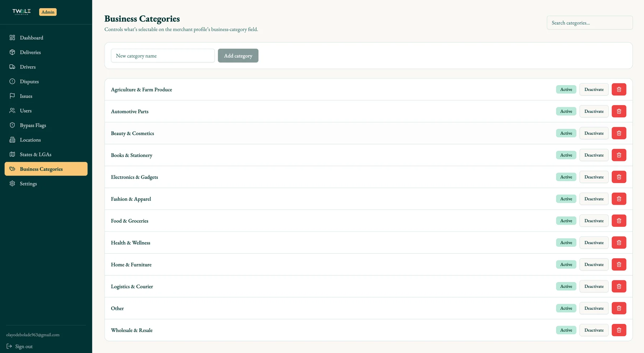Delete the Logistics & Courier category
This screenshot has height=353, width=644.
pos(619,286)
